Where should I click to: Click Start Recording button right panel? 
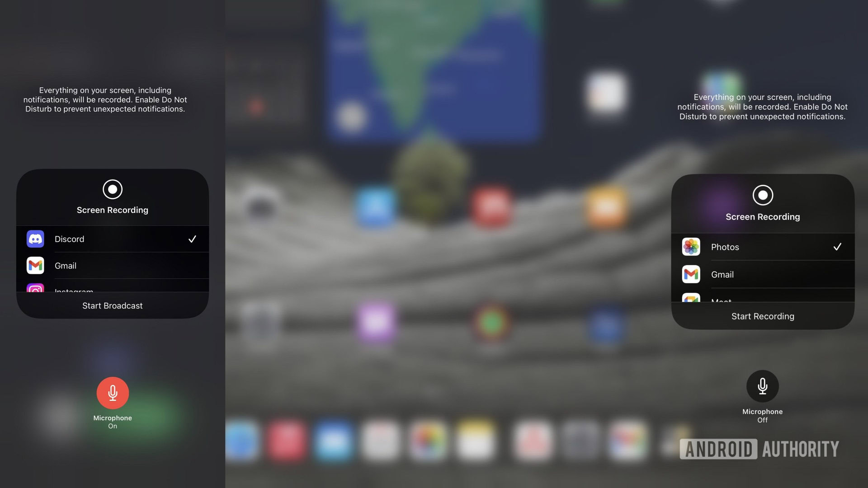(x=763, y=316)
